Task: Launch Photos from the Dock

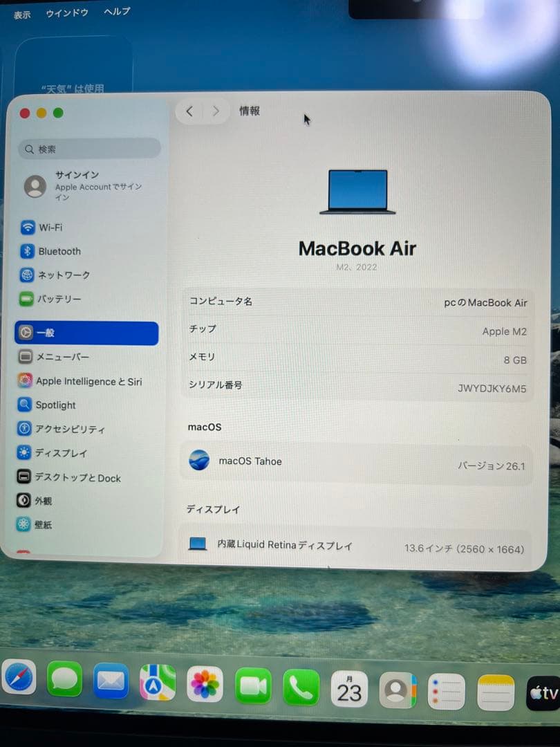Action: [x=205, y=685]
